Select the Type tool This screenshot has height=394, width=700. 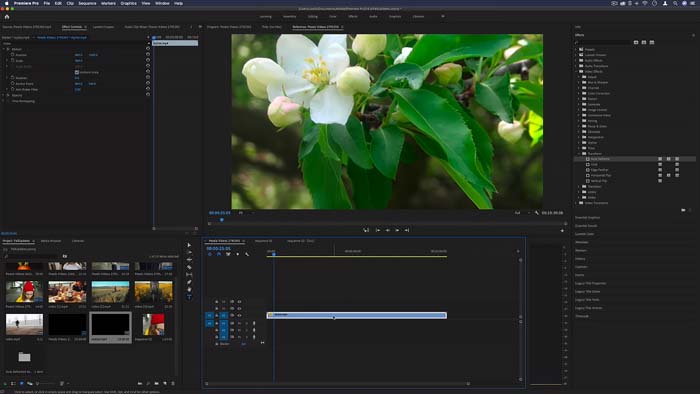[x=189, y=297]
